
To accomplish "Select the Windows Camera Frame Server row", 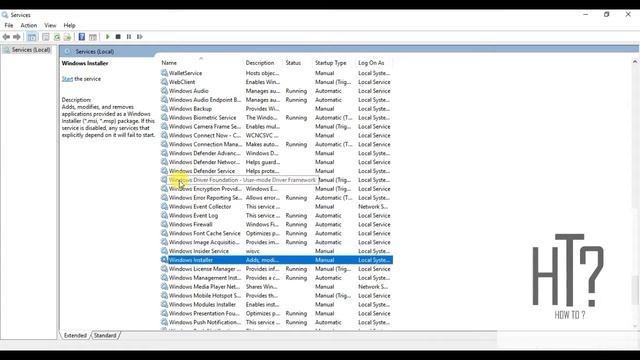I will point(276,127).
